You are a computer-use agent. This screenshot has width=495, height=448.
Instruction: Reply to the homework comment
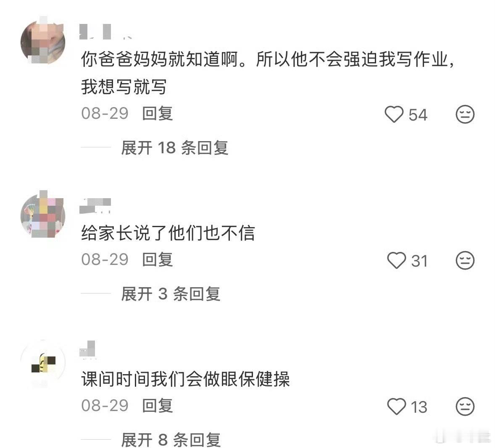click(157, 114)
